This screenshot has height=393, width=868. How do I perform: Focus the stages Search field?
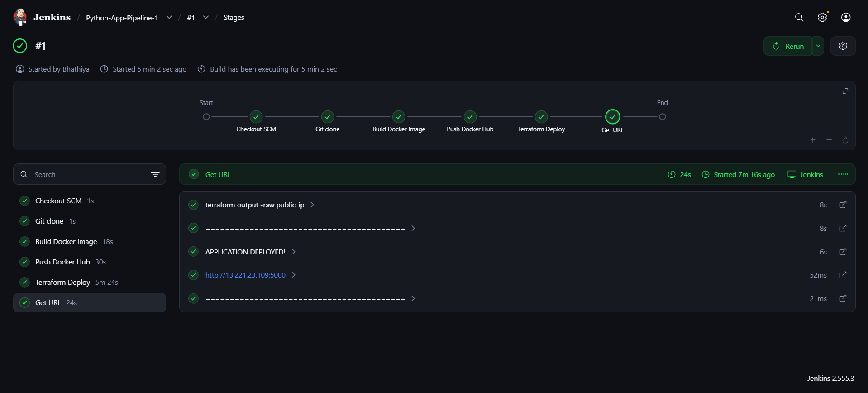click(x=90, y=174)
